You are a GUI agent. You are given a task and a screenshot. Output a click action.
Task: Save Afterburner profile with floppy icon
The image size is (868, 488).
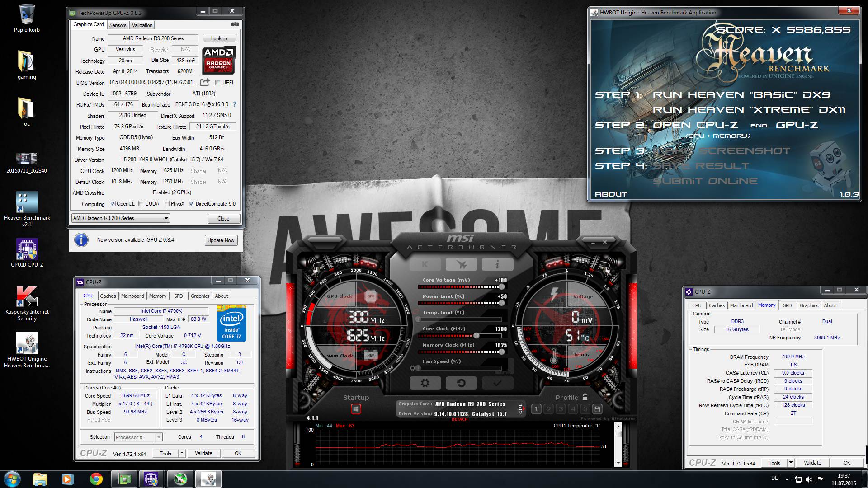coord(597,409)
